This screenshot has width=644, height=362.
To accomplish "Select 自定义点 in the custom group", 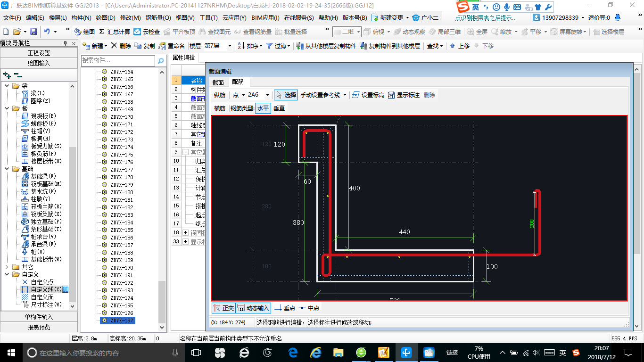I will tap(38, 282).
